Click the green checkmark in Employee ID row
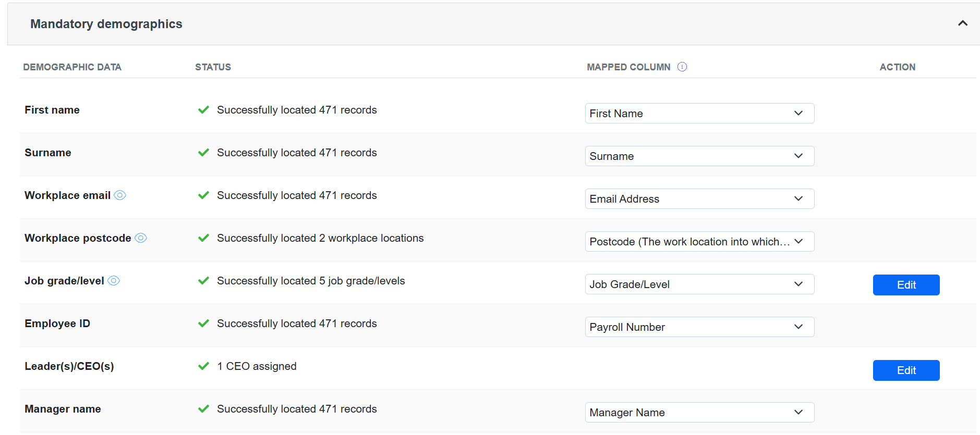Image resolution: width=980 pixels, height=435 pixels. point(203,324)
